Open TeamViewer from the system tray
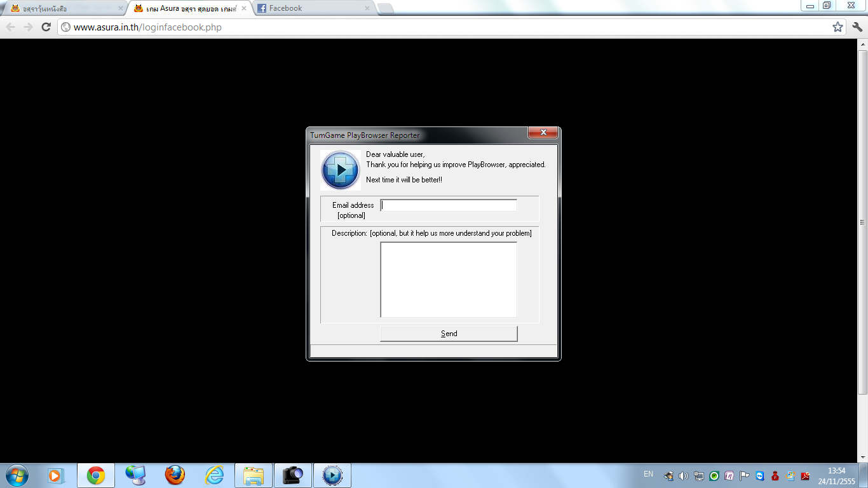 click(x=760, y=475)
